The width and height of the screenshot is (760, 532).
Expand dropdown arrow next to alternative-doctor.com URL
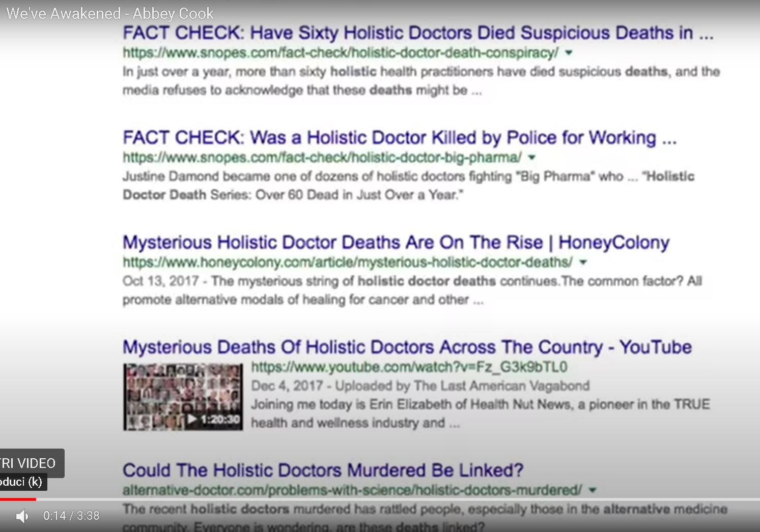(x=593, y=490)
